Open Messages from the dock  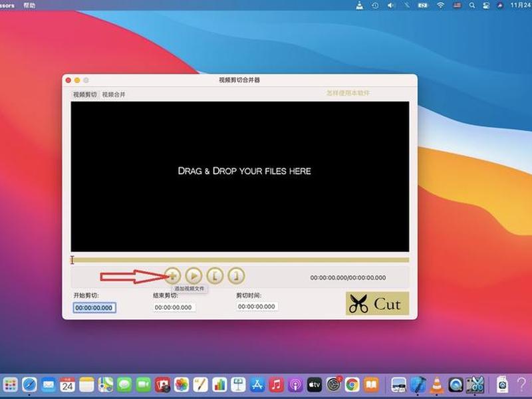pyautogui.click(x=124, y=385)
